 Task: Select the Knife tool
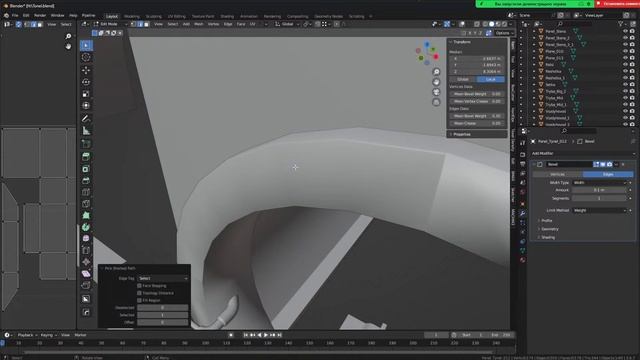[x=86, y=204]
